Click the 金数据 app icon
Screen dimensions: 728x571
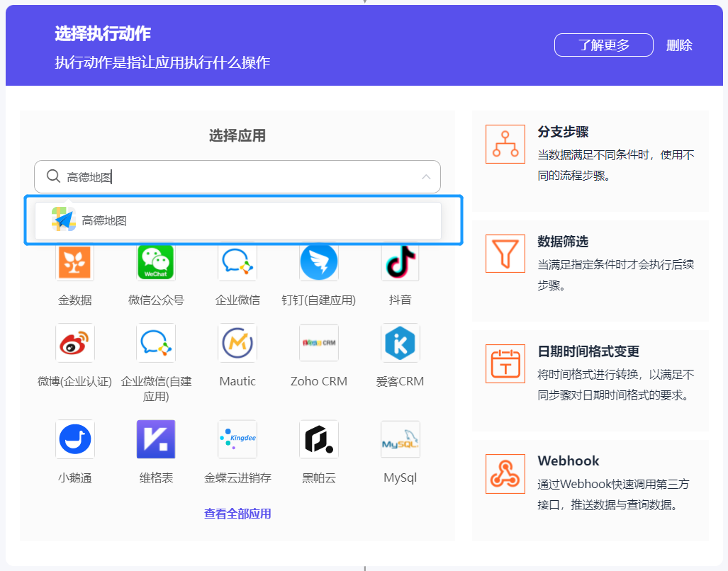74,261
